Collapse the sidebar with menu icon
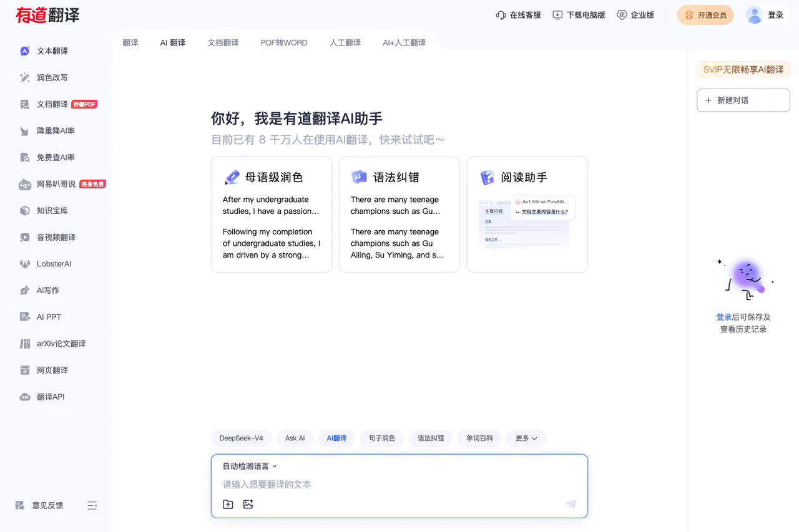799x532 pixels. [92, 505]
